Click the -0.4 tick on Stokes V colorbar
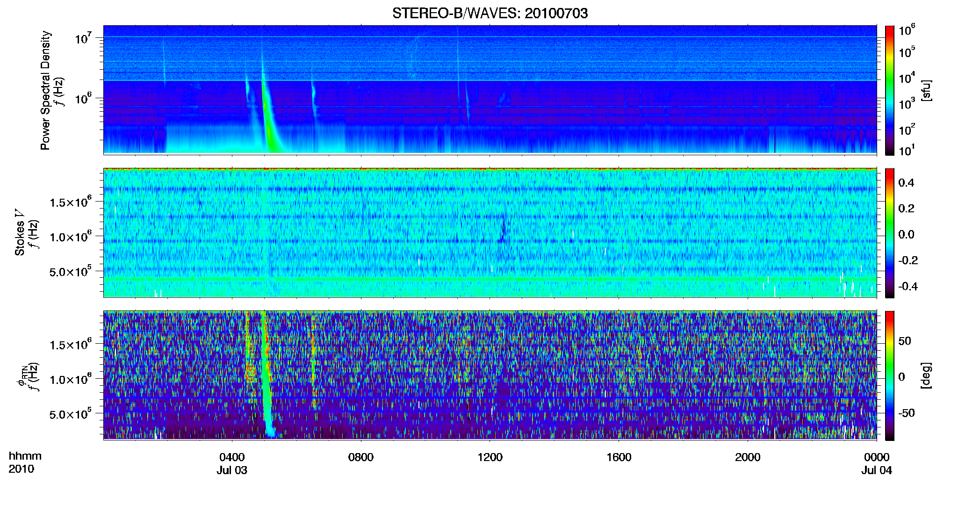 [908, 286]
